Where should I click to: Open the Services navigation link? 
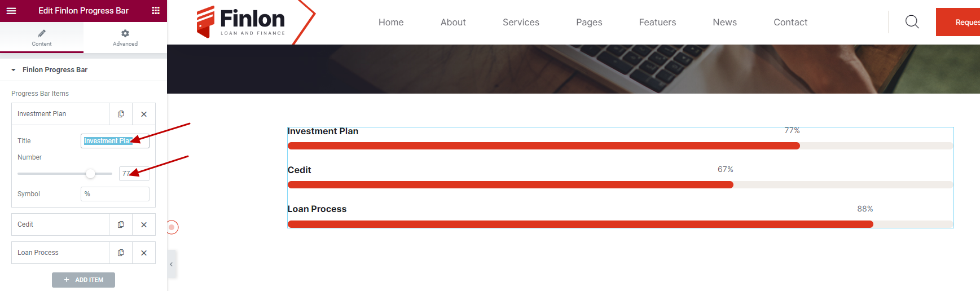pos(520,23)
